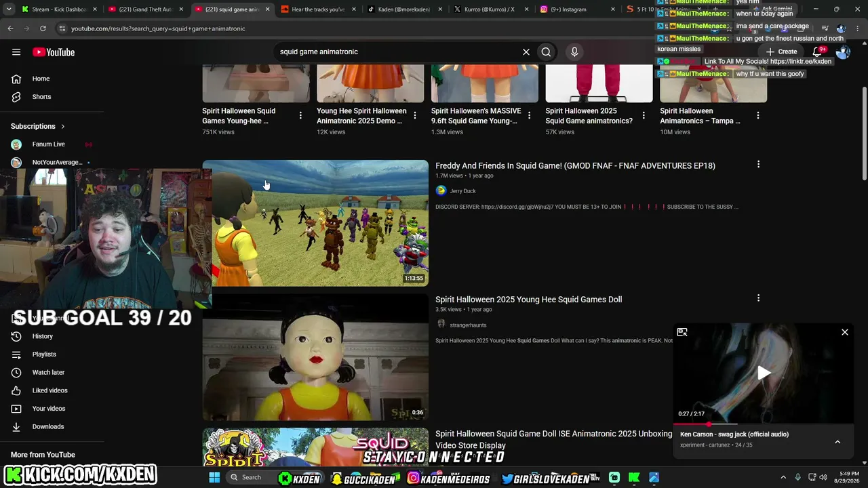Screen dimensions: 868x488
Task: Open the Young Hee Squid Games Doll thumbnail
Action: (315, 357)
